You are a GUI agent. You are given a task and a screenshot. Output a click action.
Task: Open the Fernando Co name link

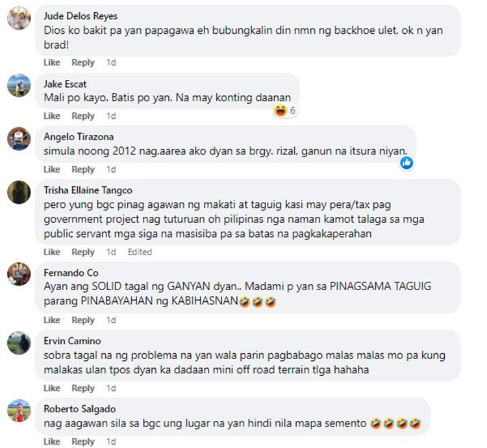[x=71, y=273]
